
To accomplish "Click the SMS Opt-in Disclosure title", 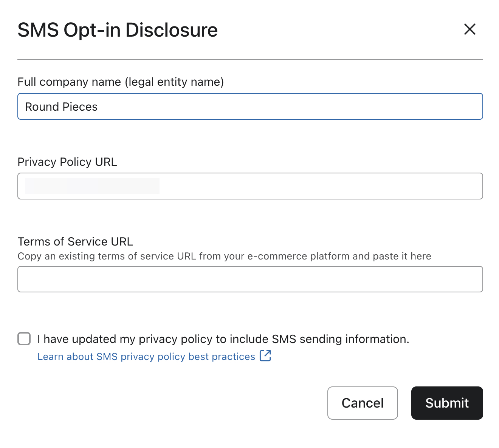I will click(x=118, y=30).
